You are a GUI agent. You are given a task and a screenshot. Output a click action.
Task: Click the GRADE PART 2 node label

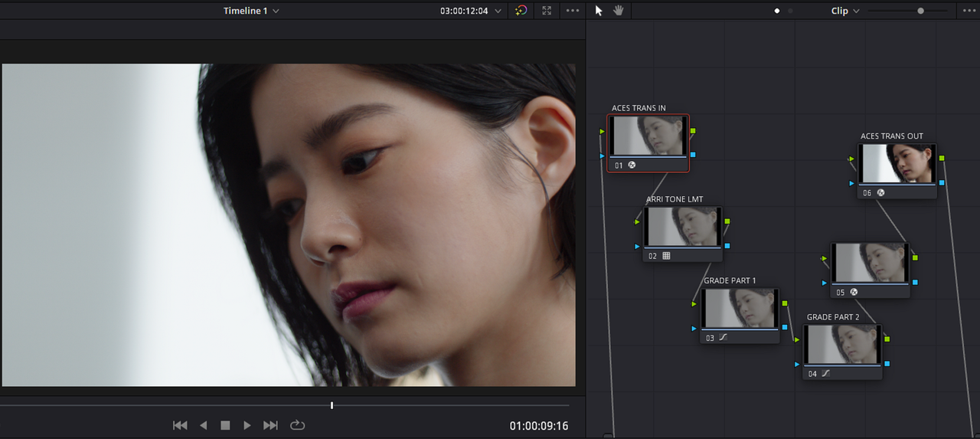click(x=833, y=316)
